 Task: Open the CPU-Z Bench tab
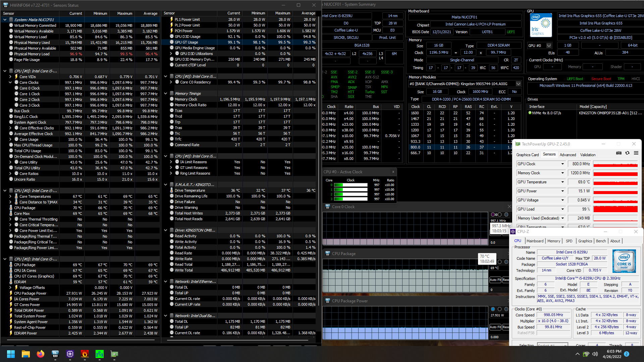[x=601, y=241]
